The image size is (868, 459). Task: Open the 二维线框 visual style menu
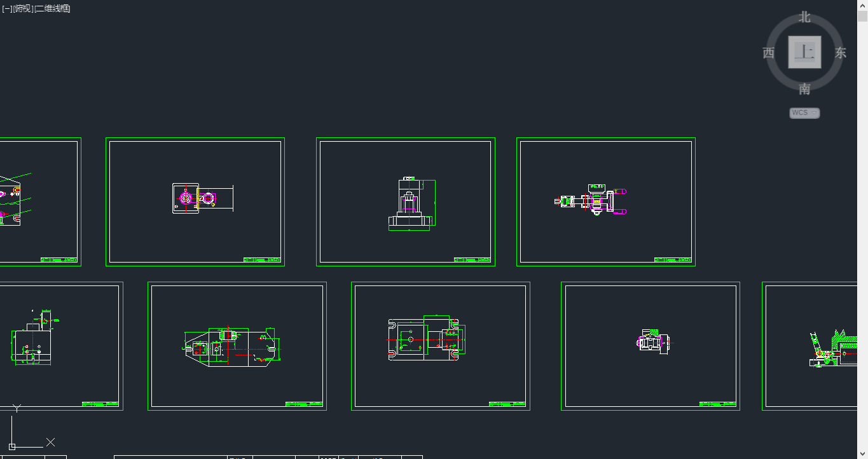(x=52, y=9)
